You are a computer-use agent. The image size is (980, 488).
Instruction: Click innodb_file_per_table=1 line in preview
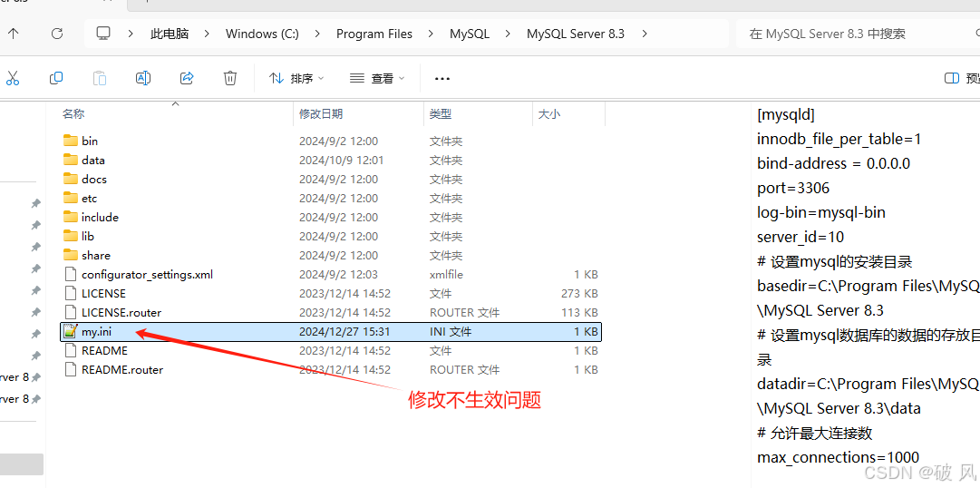tap(839, 140)
